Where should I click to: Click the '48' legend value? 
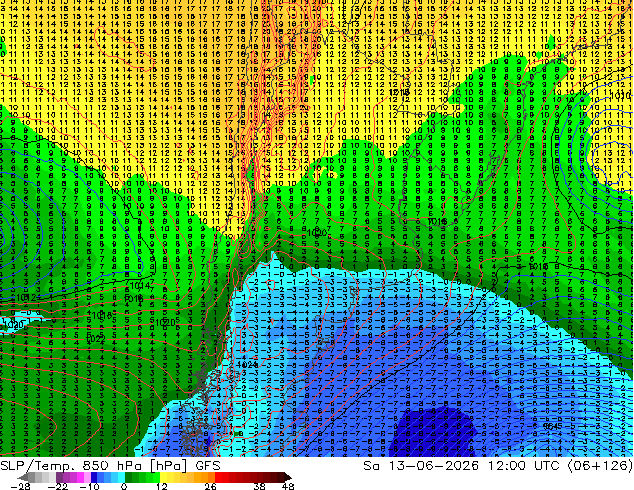tap(288, 486)
